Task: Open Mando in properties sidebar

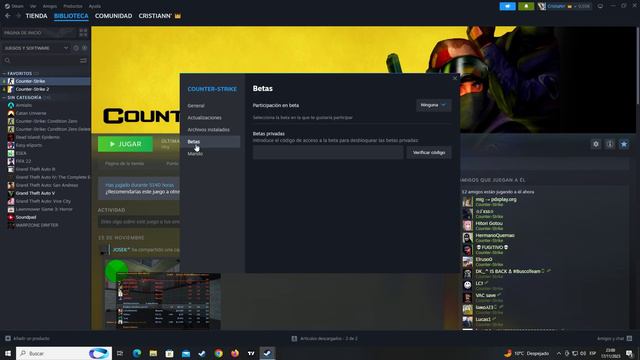Action: (195, 153)
